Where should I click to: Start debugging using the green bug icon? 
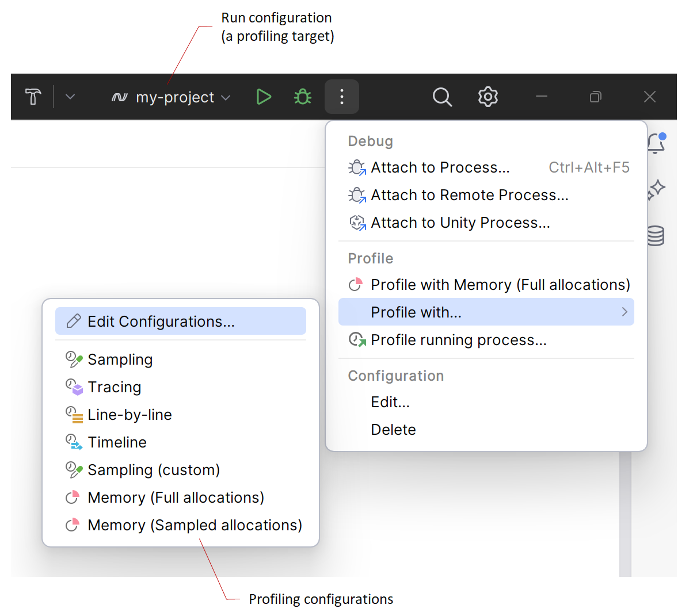tap(302, 97)
